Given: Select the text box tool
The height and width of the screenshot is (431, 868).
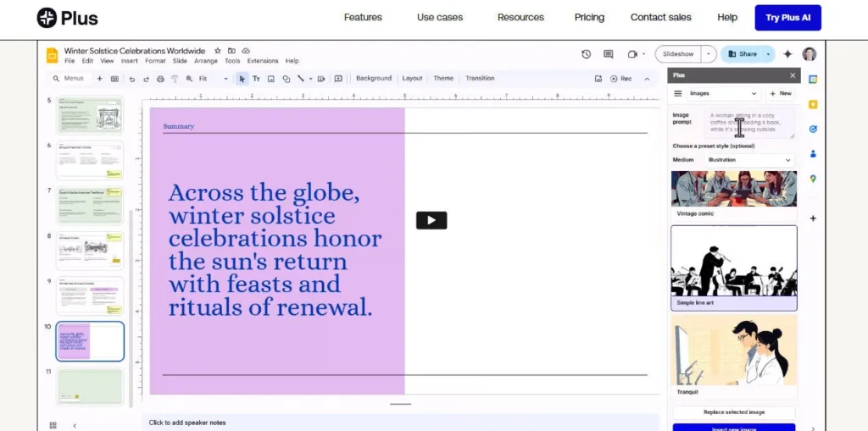Looking at the screenshot, I should 256,79.
